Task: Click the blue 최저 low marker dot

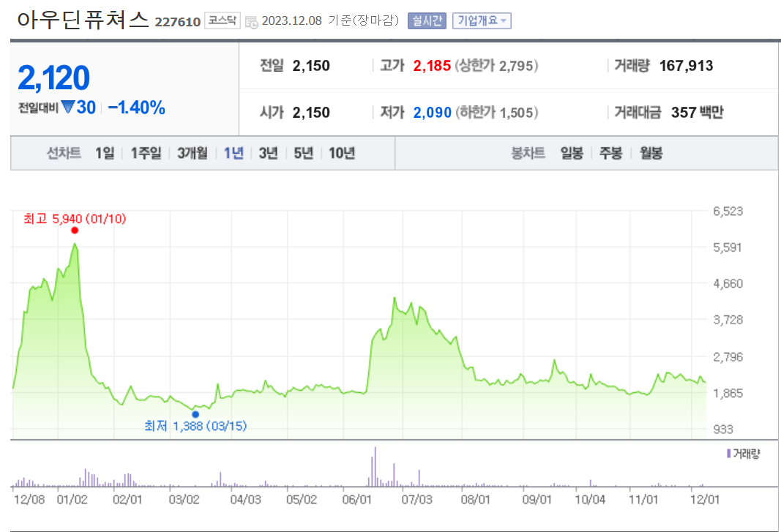Action: tap(195, 414)
